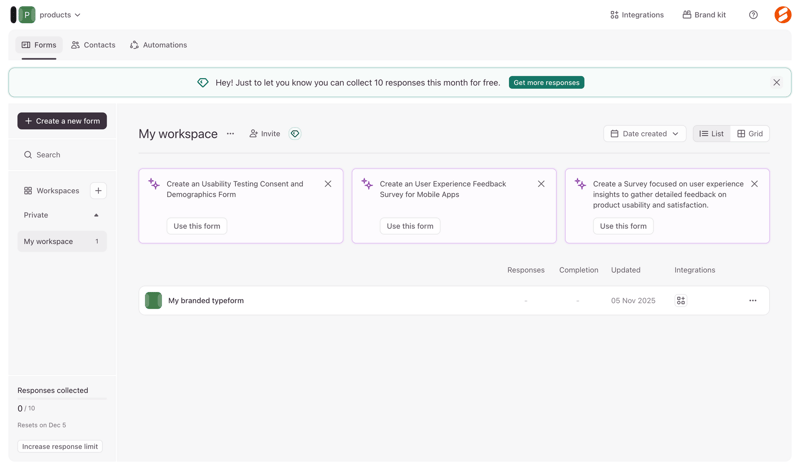800x470 pixels.
Task: Close the Usability Testing Consent suggestion card
Action: coord(328,184)
